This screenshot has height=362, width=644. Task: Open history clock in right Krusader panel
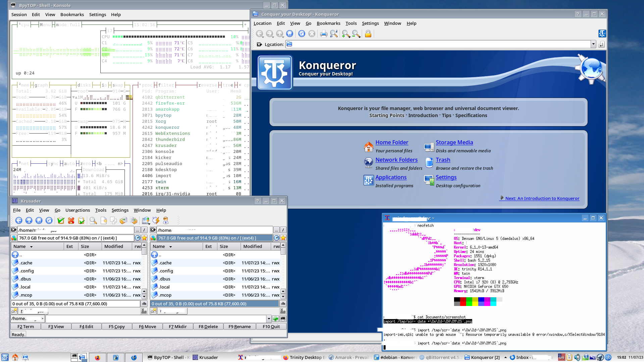[277, 238]
